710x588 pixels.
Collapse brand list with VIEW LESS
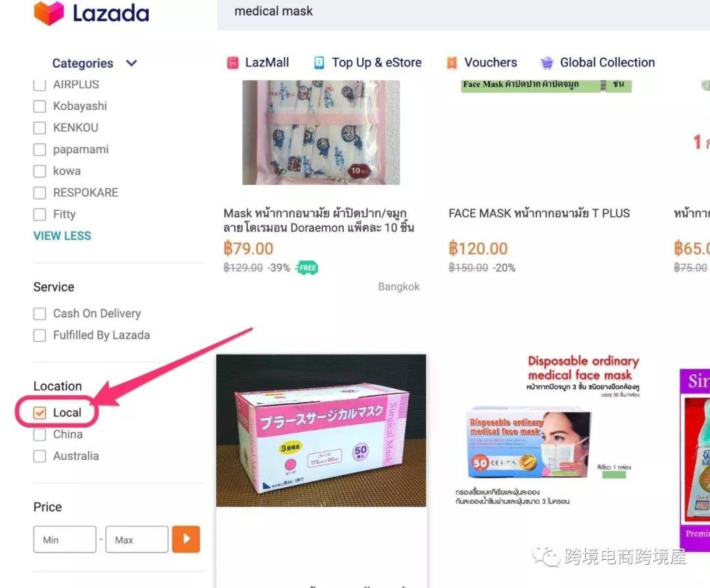(62, 236)
